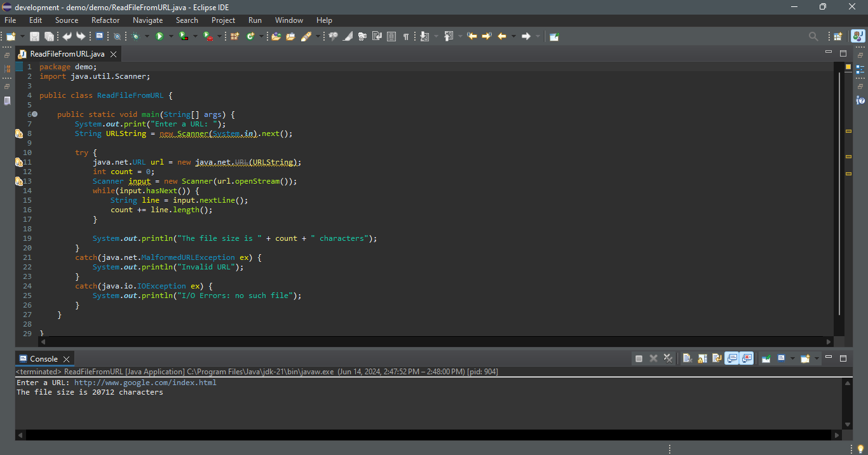This screenshot has width=868, height=455.
Task: Toggle Word Wrap in the Console toolbar
Action: [x=716, y=359]
